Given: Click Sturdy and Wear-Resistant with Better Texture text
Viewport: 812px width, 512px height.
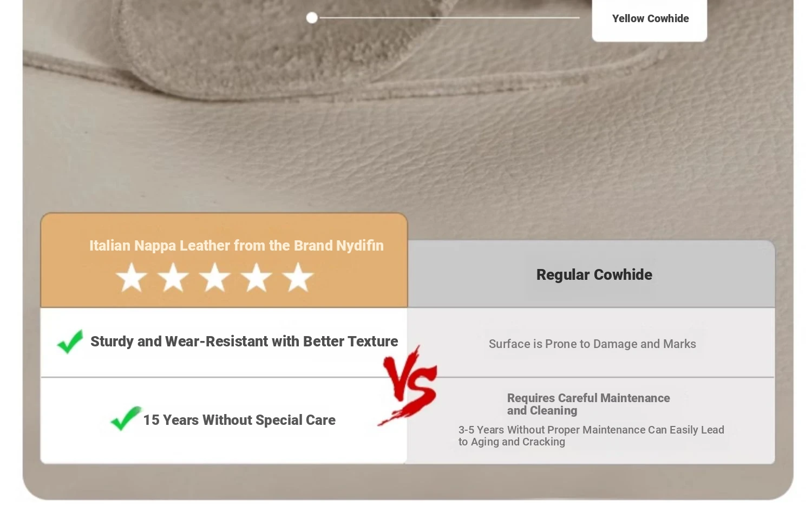Looking at the screenshot, I should click(244, 342).
